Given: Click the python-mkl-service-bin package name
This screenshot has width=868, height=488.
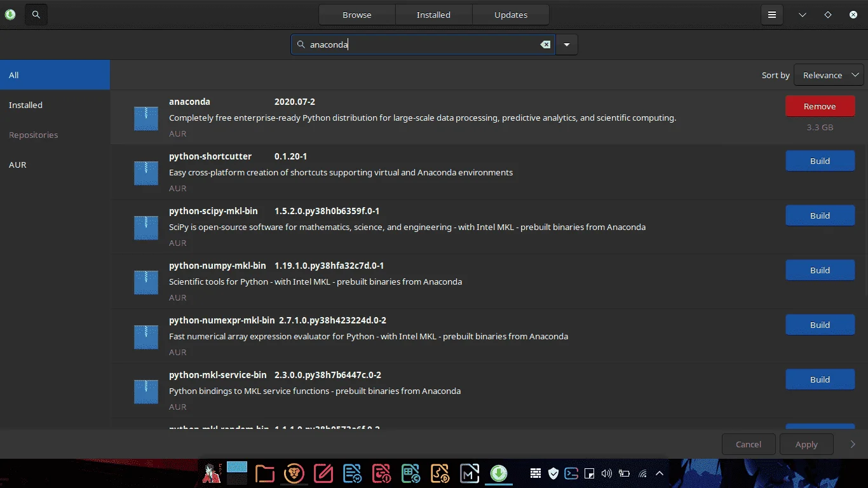Looking at the screenshot, I should coord(217,375).
